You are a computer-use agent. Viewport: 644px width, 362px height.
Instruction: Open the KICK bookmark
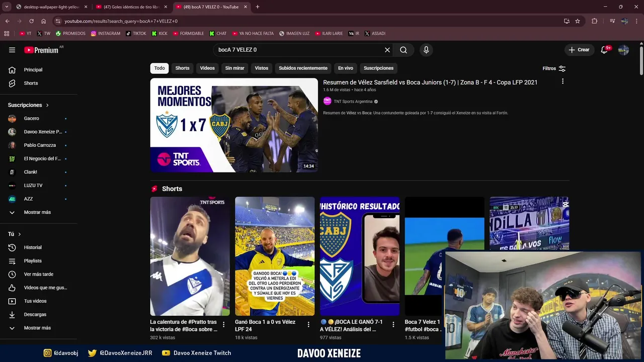pos(160,34)
